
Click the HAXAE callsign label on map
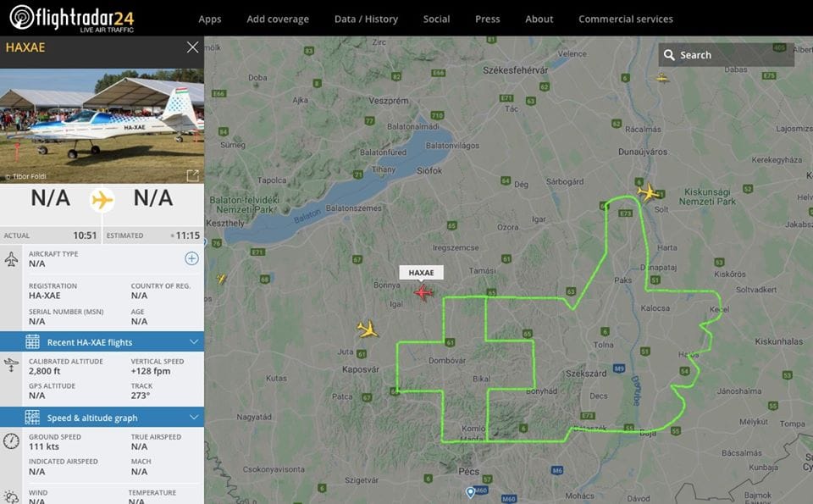coord(421,273)
